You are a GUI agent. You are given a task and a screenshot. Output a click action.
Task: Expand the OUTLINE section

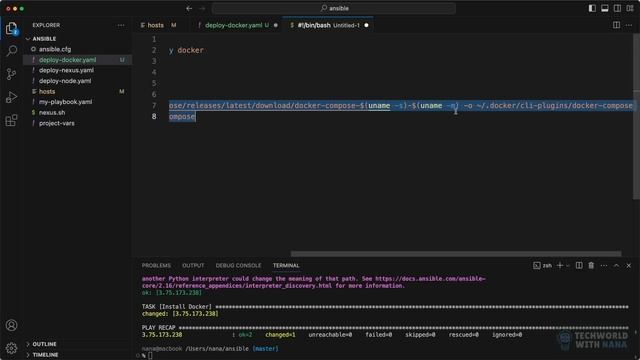coord(44,344)
